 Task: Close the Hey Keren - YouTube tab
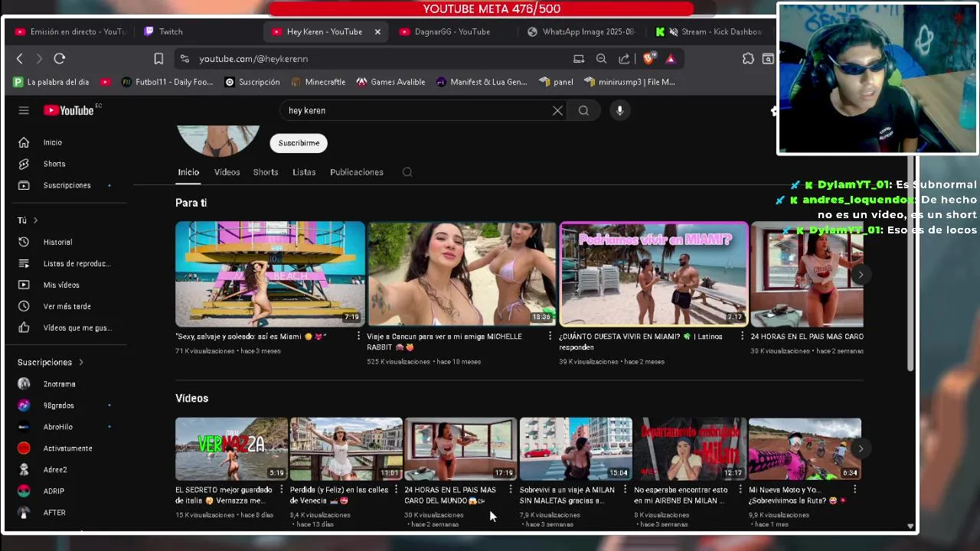[x=377, y=31]
